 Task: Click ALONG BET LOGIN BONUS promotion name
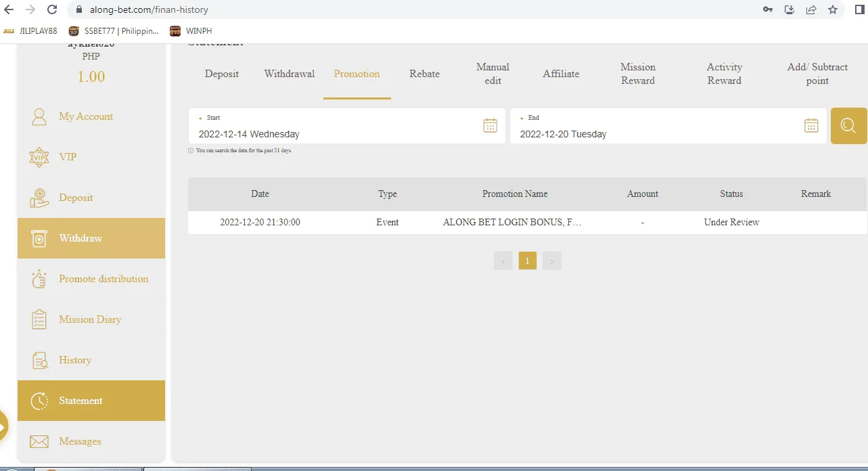[x=512, y=222]
